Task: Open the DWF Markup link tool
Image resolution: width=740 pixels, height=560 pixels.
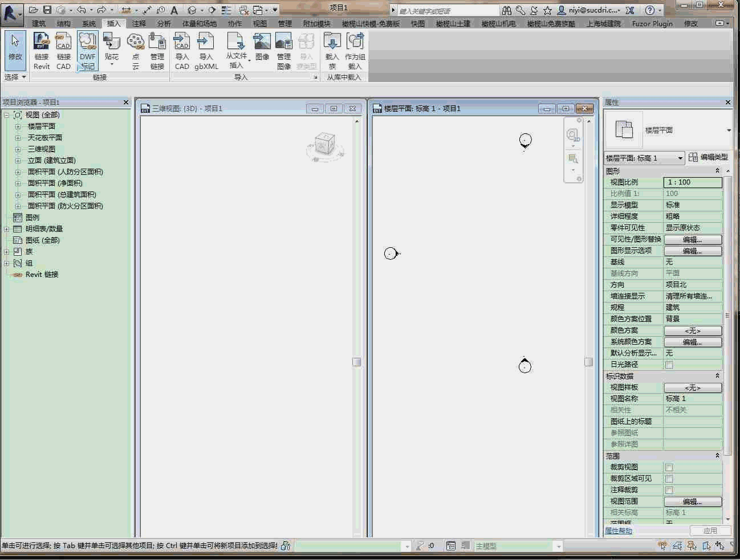Action: [87, 51]
